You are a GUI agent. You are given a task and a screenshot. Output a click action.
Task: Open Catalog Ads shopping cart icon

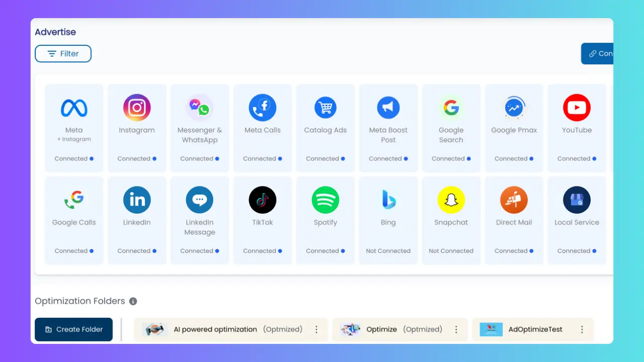326,108
